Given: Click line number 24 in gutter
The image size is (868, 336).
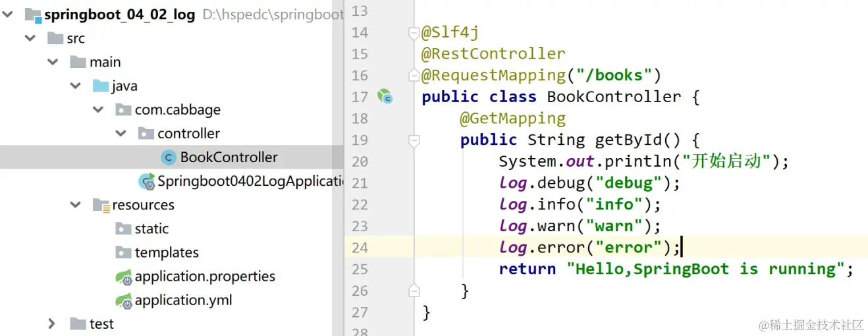Looking at the screenshot, I should (360, 247).
